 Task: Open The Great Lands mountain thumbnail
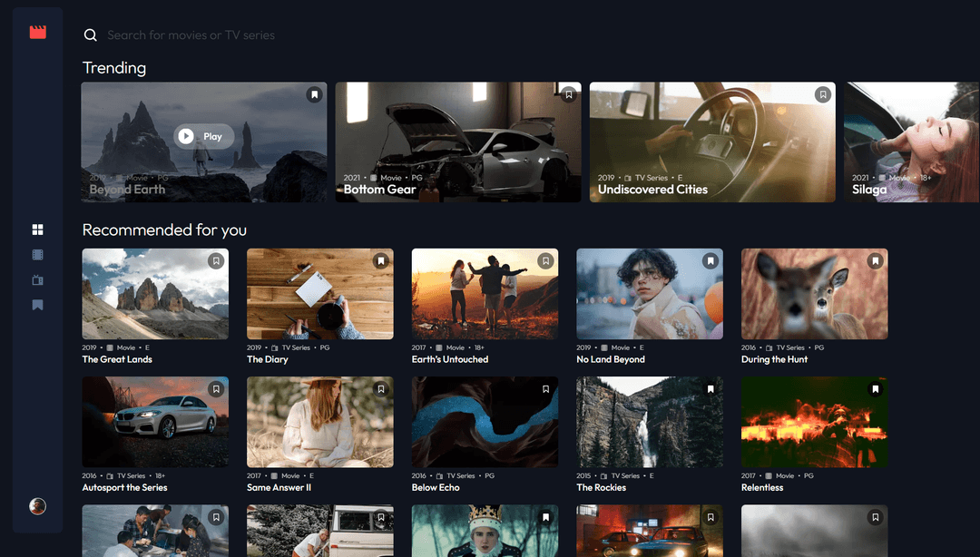tap(155, 294)
